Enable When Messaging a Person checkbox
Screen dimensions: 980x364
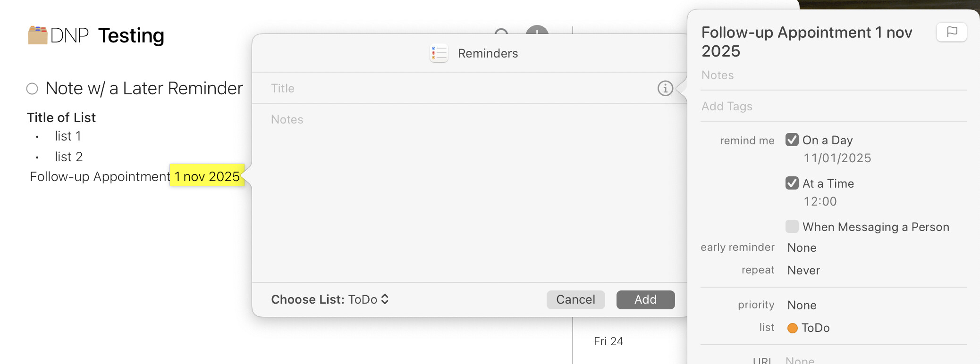(x=792, y=227)
